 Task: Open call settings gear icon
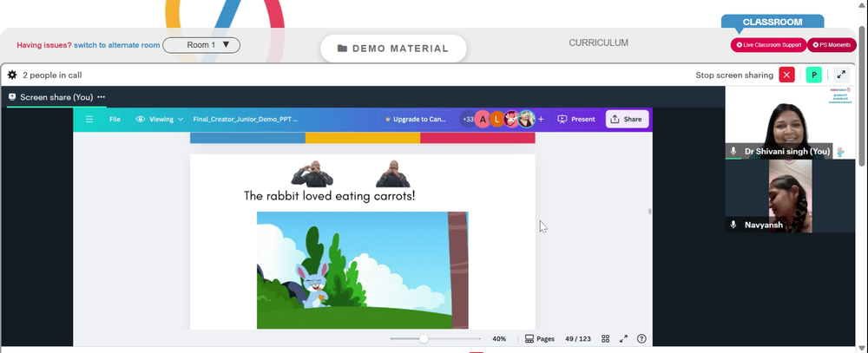coord(12,75)
